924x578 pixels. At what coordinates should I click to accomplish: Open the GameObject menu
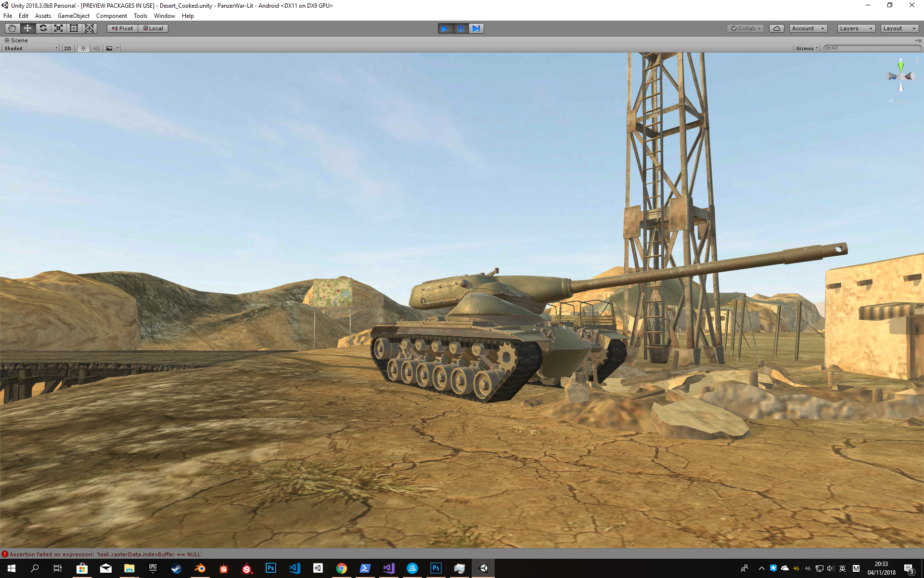pos(73,16)
